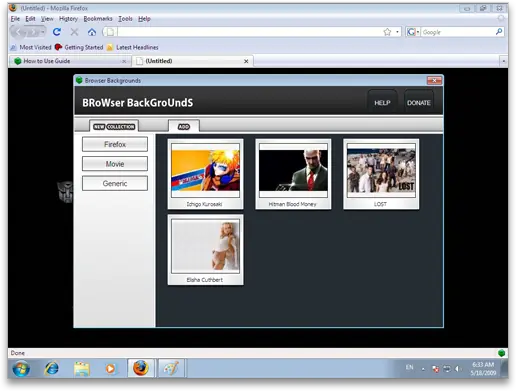Select the Generic collection
516x391 pixels.
[115, 183]
